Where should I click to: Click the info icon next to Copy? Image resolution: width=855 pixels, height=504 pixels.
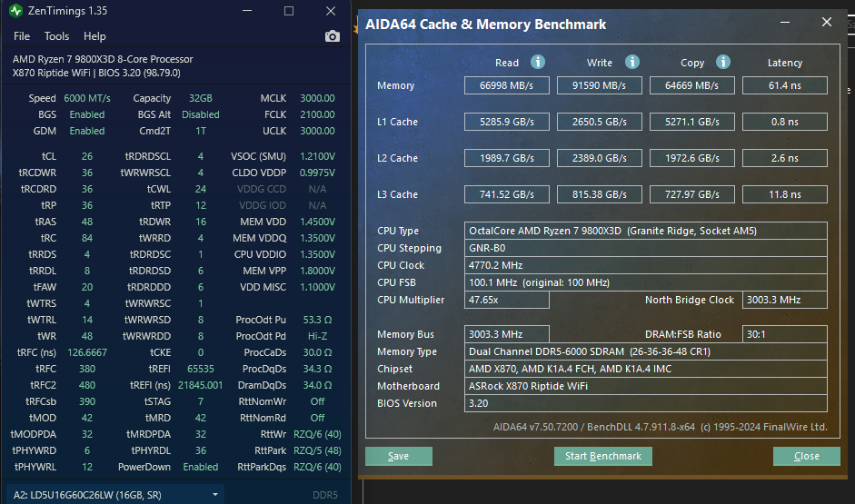point(723,62)
